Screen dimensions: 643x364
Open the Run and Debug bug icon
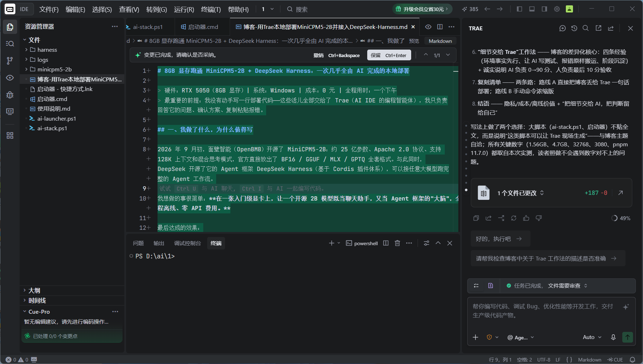[10, 95]
